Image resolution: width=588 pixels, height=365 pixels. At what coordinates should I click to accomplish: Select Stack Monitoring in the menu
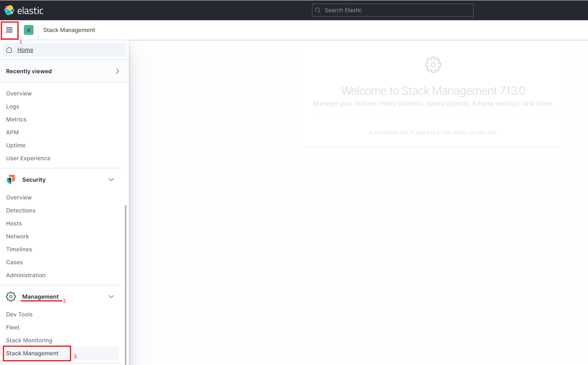pyautogui.click(x=29, y=340)
